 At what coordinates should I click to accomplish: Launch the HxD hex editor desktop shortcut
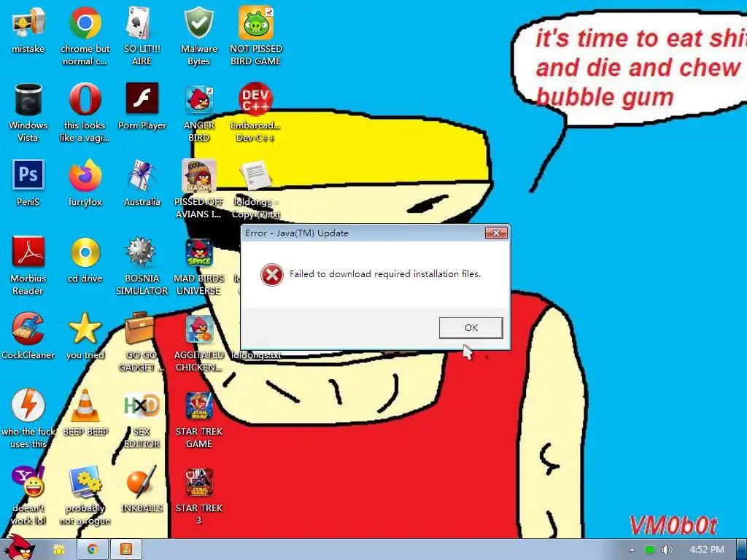[142, 419]
